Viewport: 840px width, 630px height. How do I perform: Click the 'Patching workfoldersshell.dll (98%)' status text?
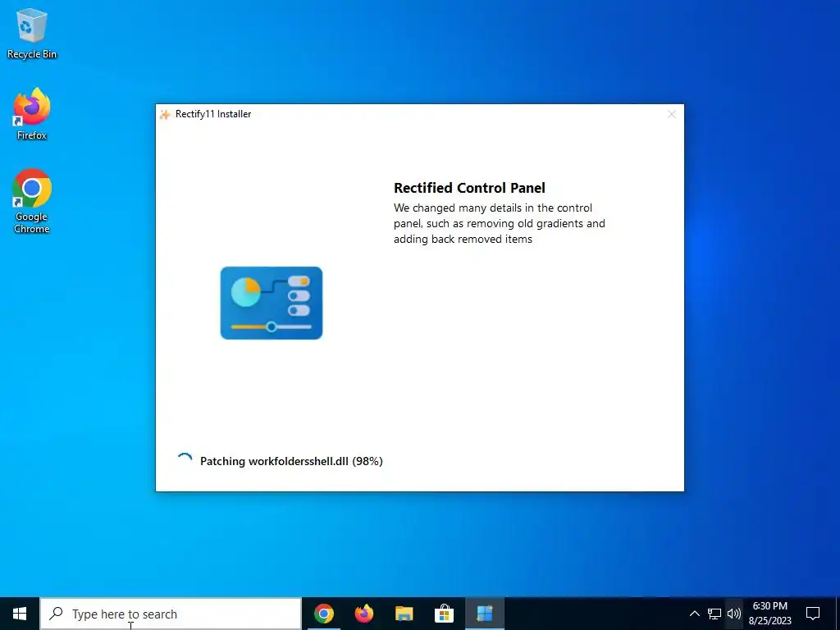291,461
